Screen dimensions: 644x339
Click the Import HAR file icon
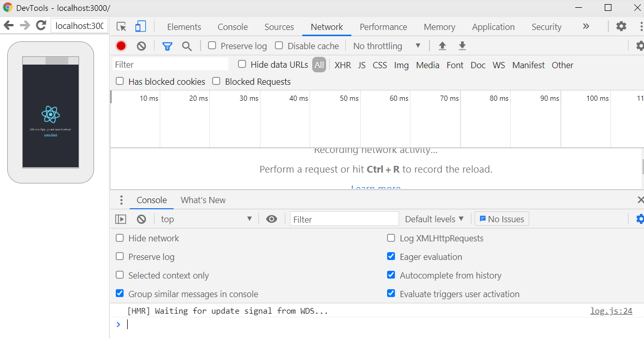click(442, 45)
